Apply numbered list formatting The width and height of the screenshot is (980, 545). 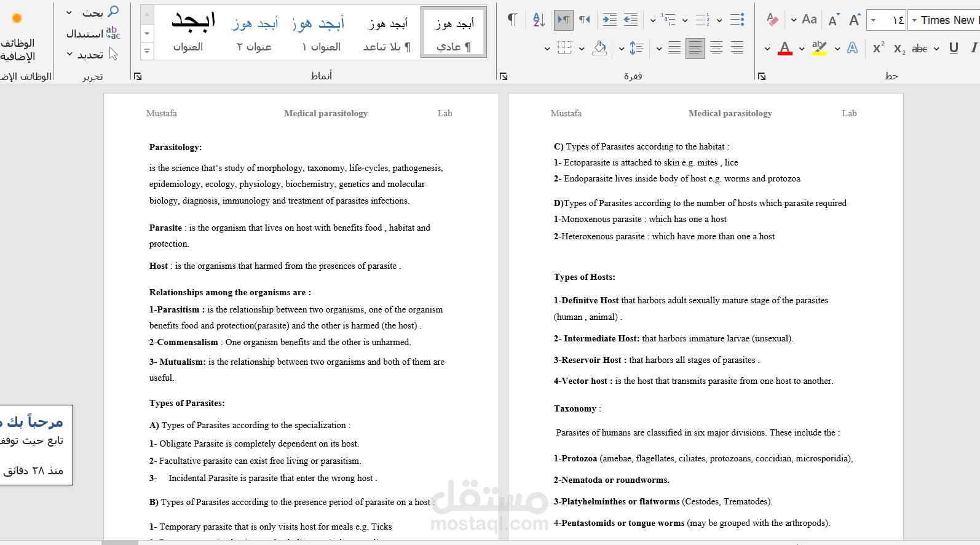point(703,20)
